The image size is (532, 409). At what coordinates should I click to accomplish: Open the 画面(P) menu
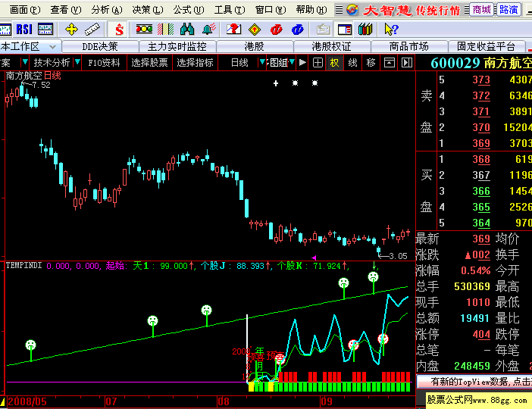25,10
